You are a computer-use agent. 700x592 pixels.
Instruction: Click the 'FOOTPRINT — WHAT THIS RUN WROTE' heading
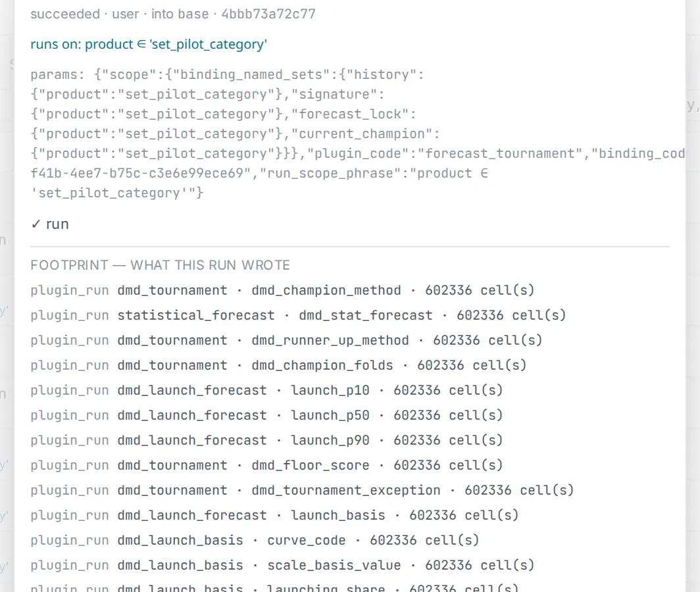[x=161, y=265]
